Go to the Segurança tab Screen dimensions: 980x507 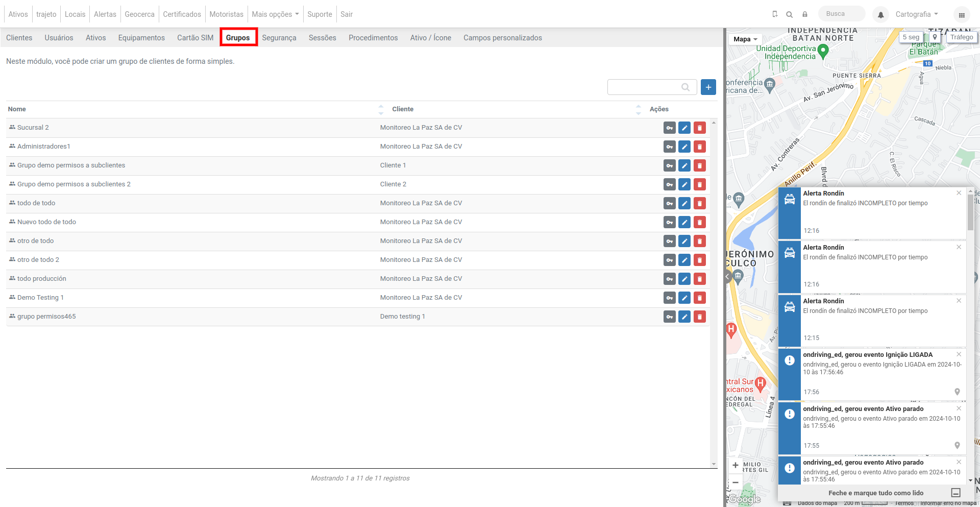point(279,38)
